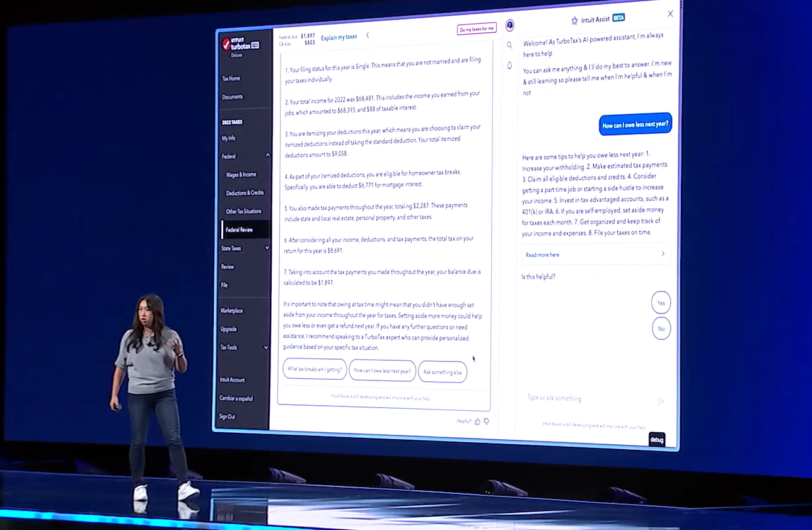Click What tax breaks am I getting?
The width and height of the screenshot is (812, 530).
pyautogui.click(x=315, y=370)
